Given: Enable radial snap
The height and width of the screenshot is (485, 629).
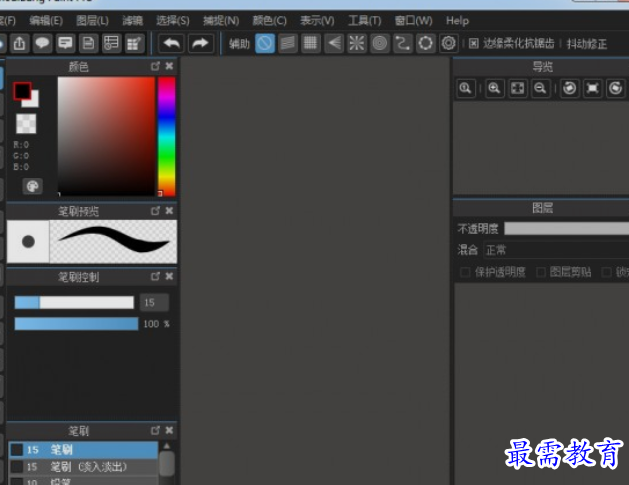Looking at the screenshot, I should pyautogui.click(x=357, y=43).
